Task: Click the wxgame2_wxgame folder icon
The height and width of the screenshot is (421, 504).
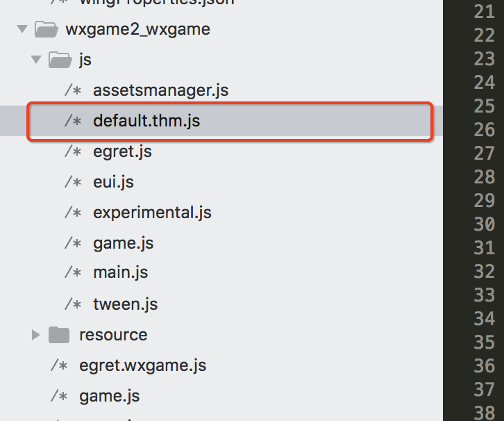Action: (x=45, y=29)
